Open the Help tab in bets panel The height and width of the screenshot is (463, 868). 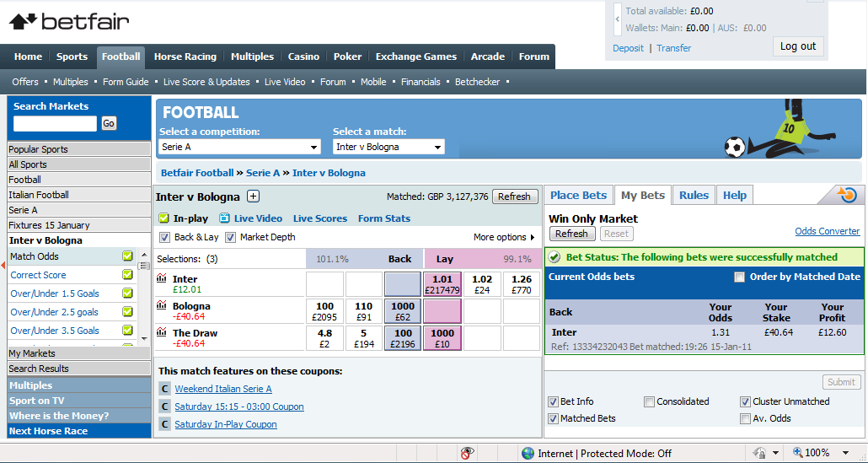point(735,195)
